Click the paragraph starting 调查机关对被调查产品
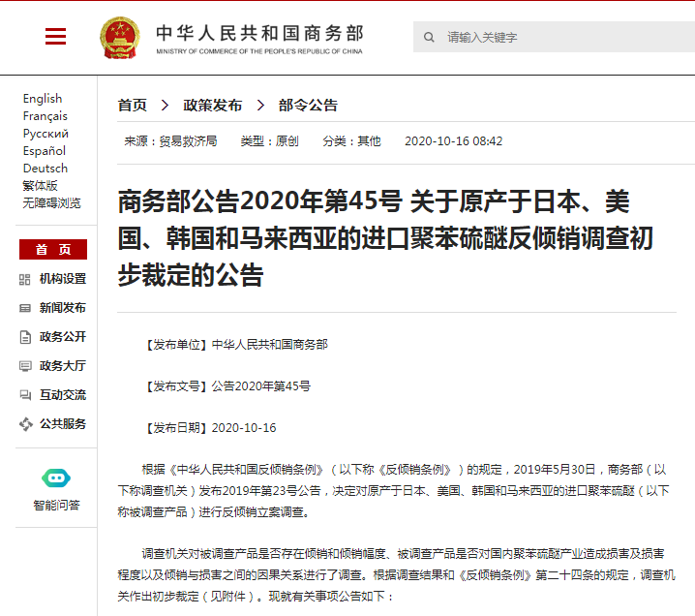 (x=397, y=575)
